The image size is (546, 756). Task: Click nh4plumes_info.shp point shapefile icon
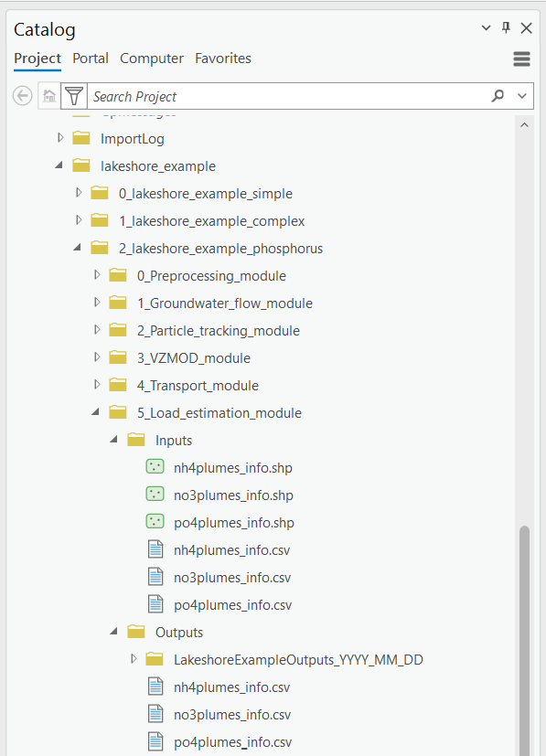tap(155, 467)
